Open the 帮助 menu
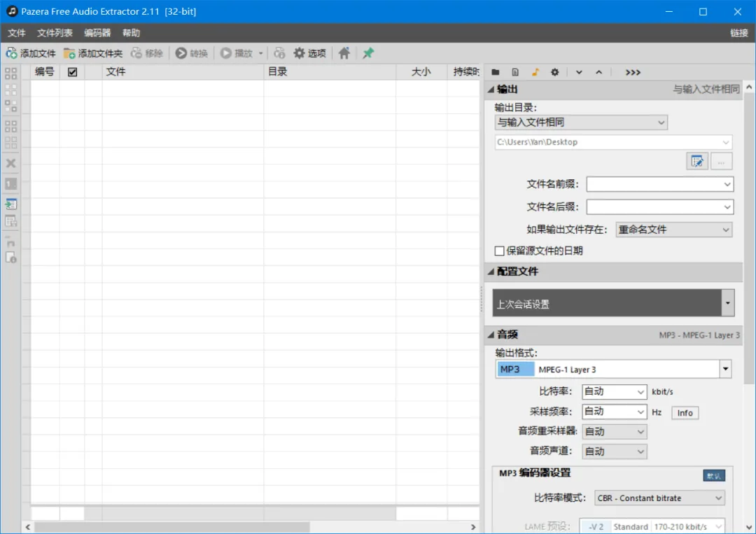The width and height of the screenshot is (756, 534). (131, 33)
